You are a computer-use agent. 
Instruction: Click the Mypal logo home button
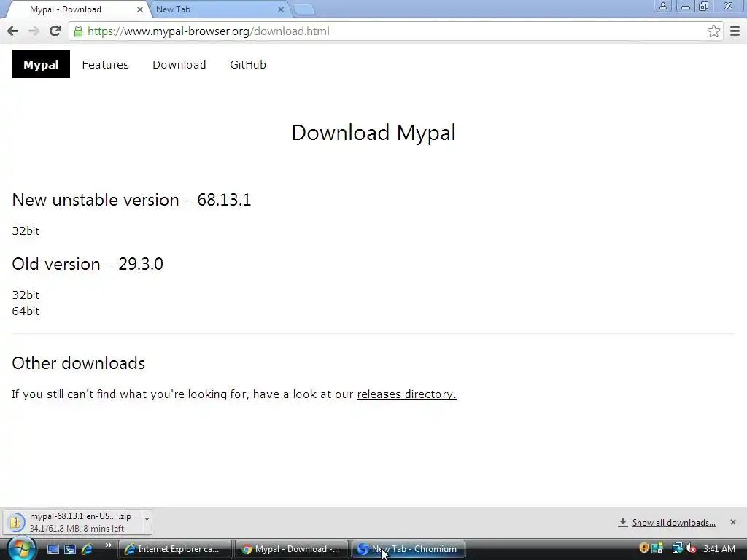[41, 64]
